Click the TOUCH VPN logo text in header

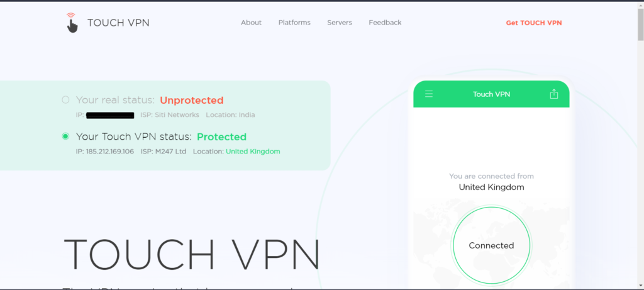tap(118, 23)
